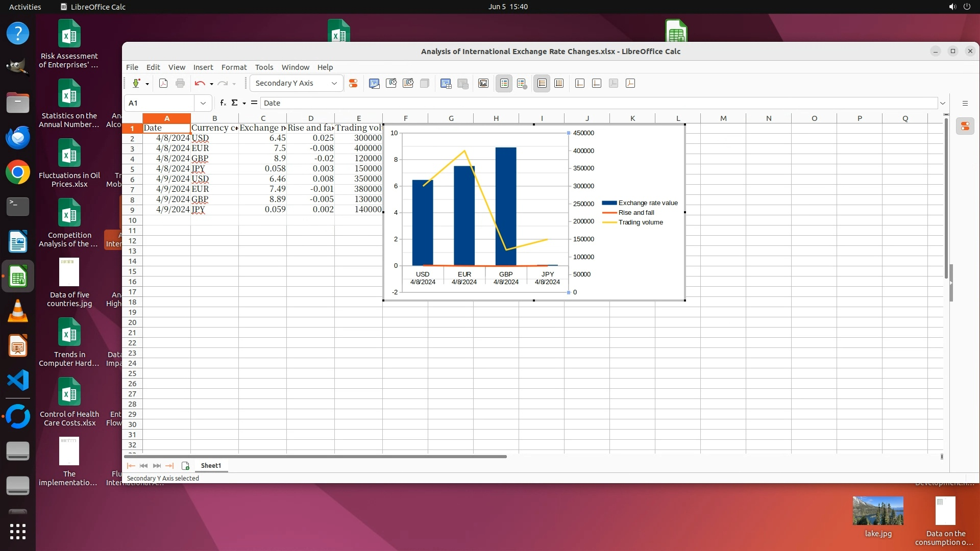Click Data Table icon in toolbar
This screenshot has height=551, width=980.
(x=446, y=83)
